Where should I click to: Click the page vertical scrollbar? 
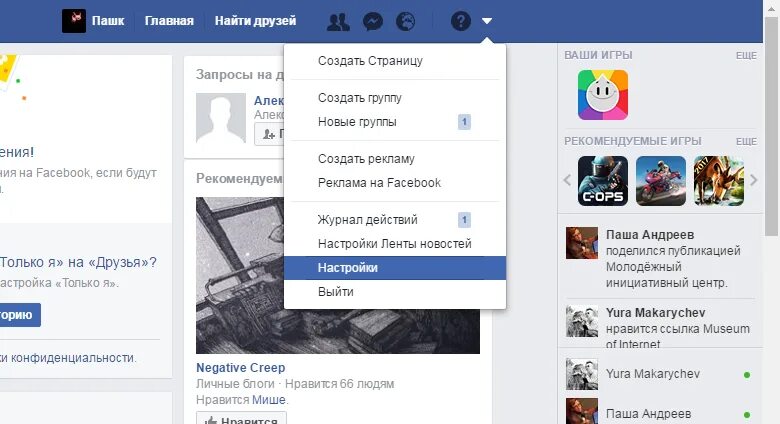772,124
